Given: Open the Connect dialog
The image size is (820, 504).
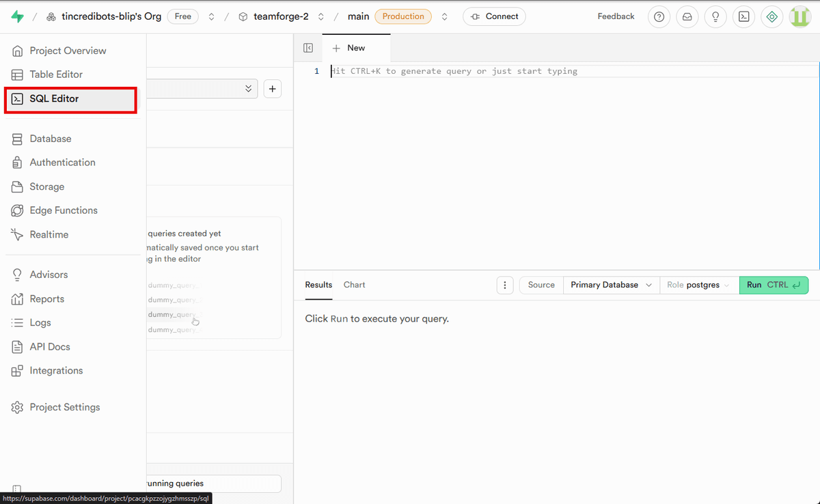Looking at the screenshot, I should tap(494, 16).
